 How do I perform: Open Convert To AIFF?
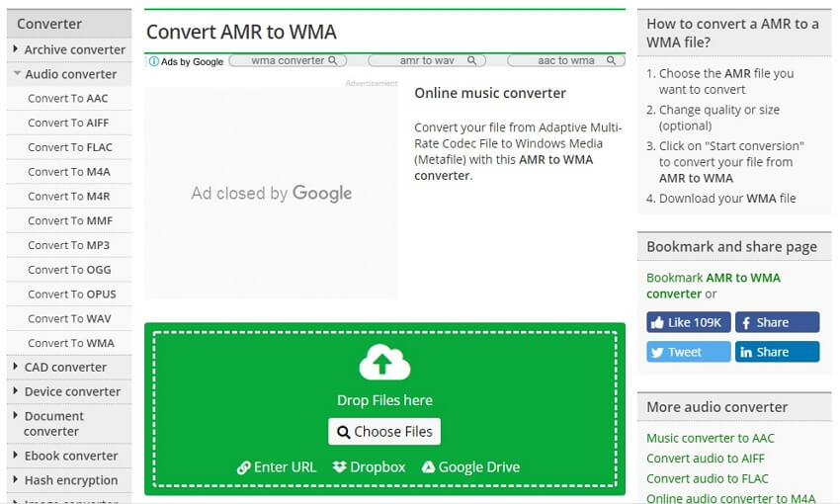pos(68,124)
